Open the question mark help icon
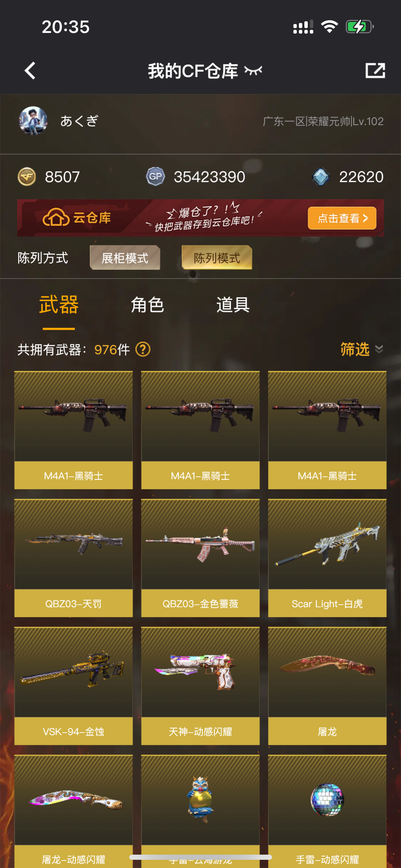401x868 pixels. (143, 349)
